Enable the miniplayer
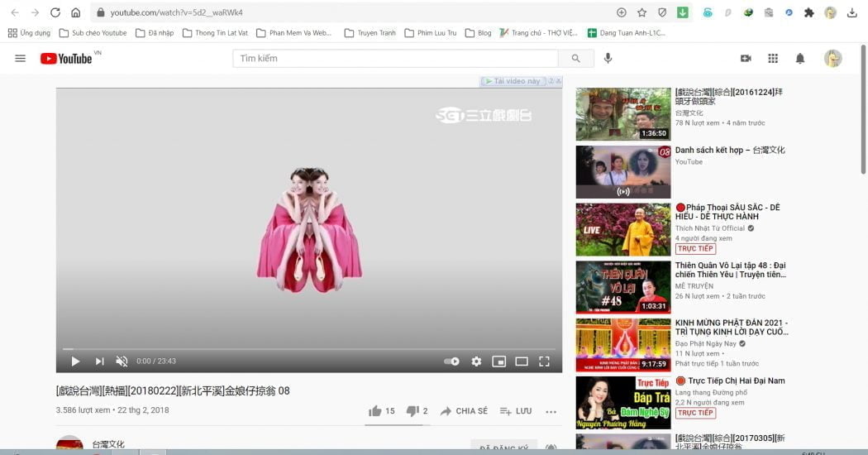 498,362
